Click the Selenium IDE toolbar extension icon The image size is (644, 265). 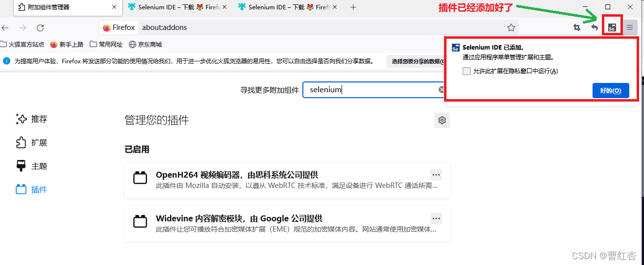point(612,27)
